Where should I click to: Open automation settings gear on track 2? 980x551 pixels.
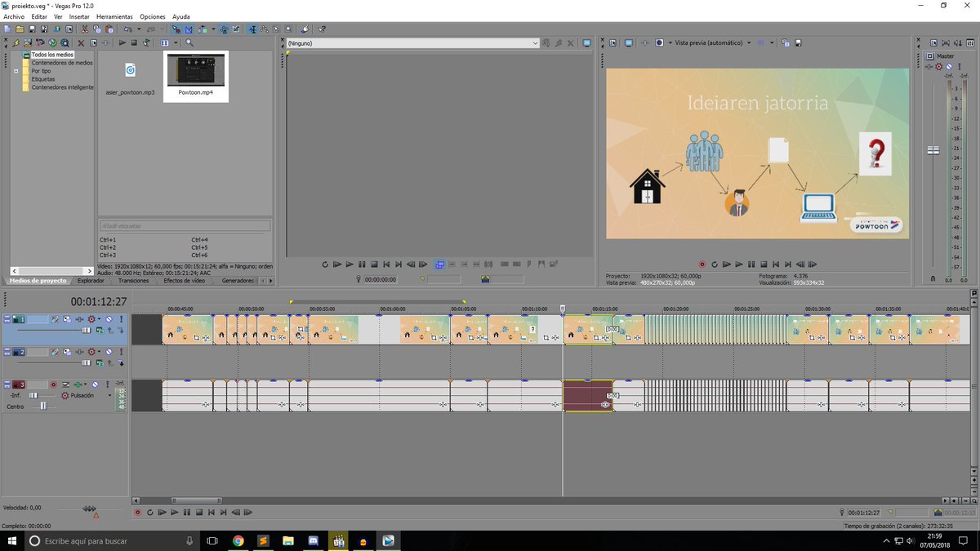pyautogui.click(x=91, y=351)
